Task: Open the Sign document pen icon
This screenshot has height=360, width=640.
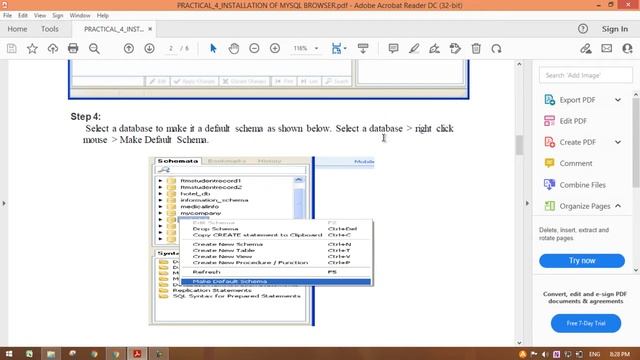Action: coord(434,49)
